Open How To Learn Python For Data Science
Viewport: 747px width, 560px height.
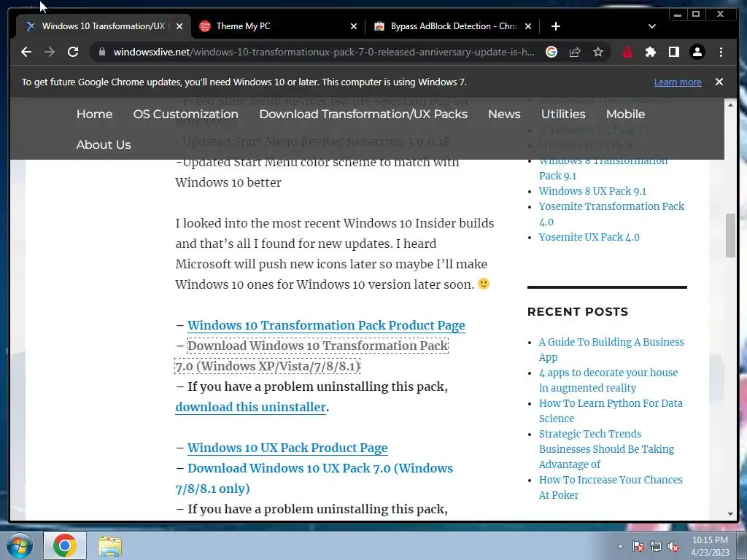[611, 411]
